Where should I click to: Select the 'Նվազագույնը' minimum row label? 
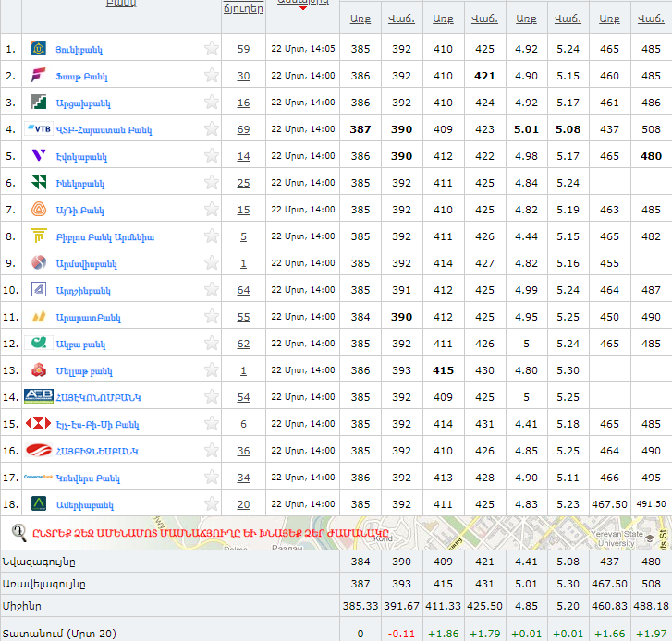click(x=39, y=562)
